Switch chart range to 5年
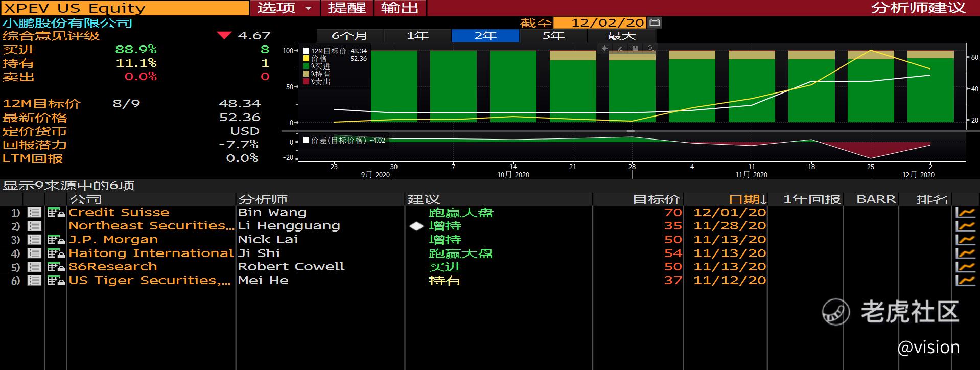This screenshot has width=980, height=370. 553,36
